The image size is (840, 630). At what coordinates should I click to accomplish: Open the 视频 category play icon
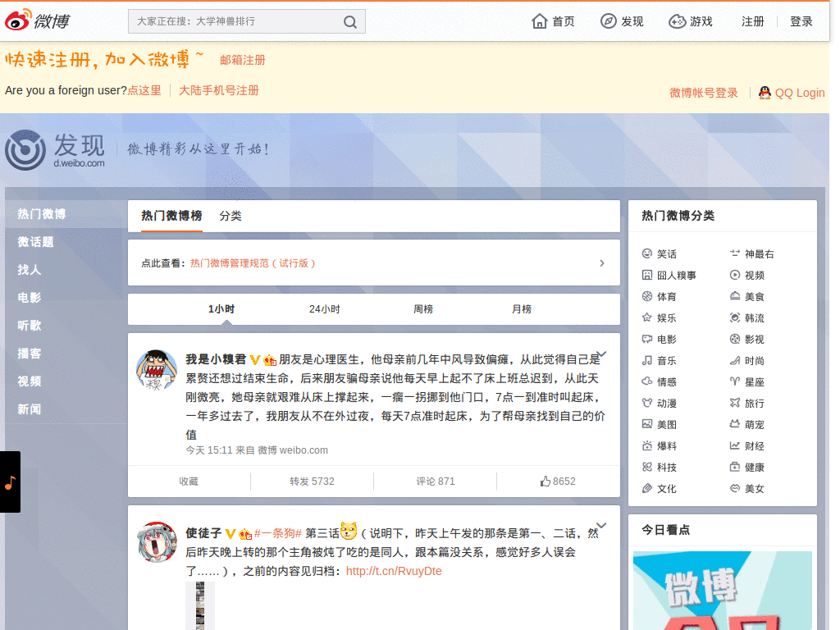tap(734, 275)
